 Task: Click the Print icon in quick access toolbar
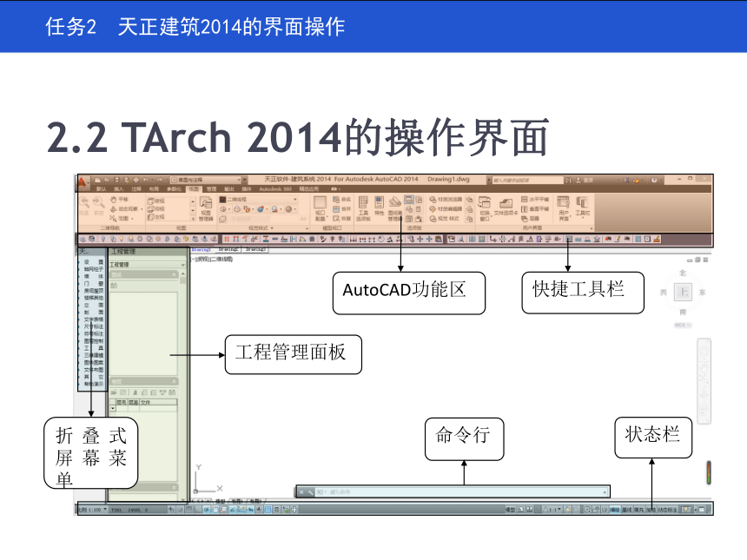pyautogui.click(x=136, y=180)
